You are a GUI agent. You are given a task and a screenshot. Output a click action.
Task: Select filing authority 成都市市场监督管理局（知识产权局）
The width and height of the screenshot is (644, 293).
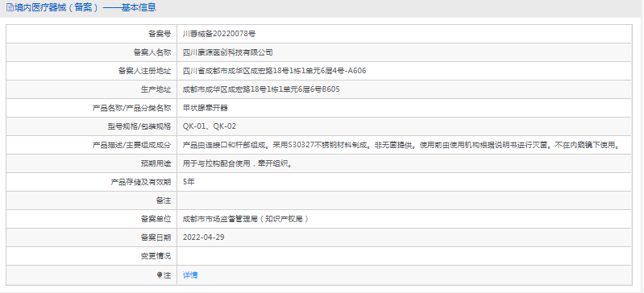coord(246,219)
